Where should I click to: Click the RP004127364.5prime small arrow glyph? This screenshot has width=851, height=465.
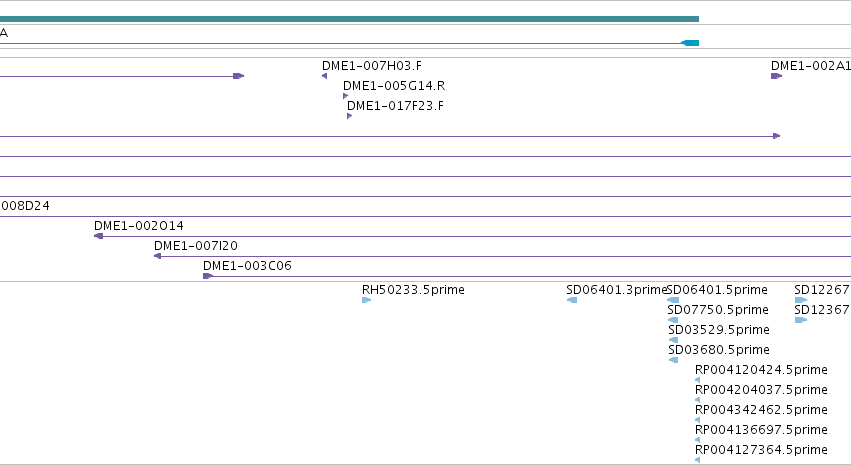coord(697,461)
